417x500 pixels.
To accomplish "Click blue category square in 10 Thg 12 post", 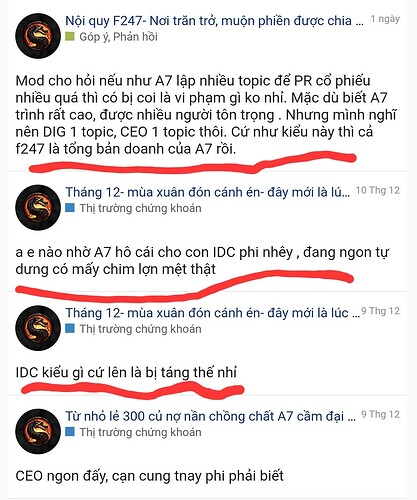I will [x=70, y=208].
